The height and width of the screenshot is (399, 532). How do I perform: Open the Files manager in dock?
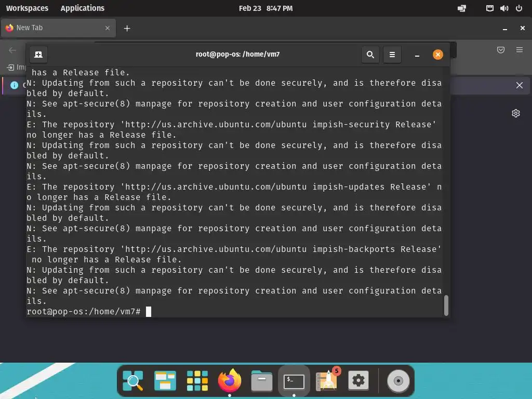click(x=262, y=381)
